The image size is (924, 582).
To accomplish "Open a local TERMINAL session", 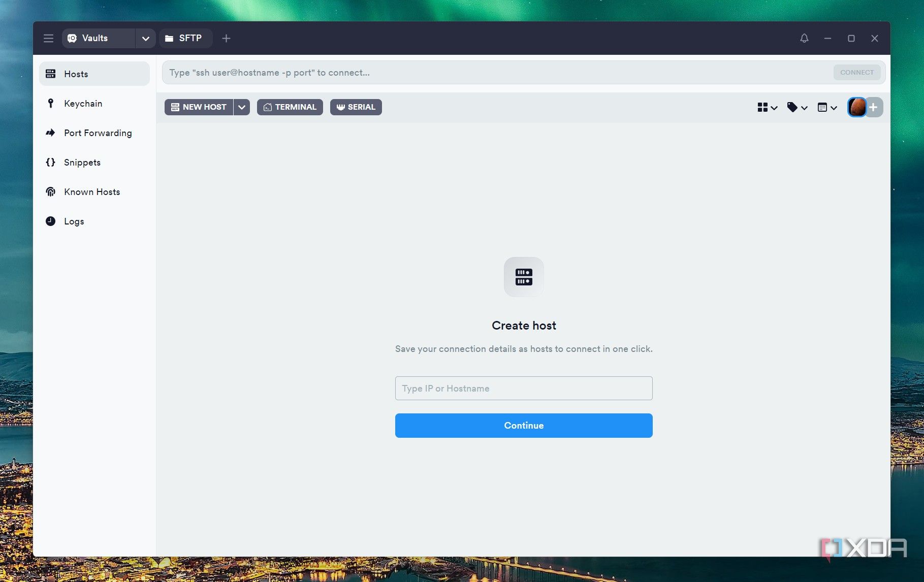I will [290, 107].
